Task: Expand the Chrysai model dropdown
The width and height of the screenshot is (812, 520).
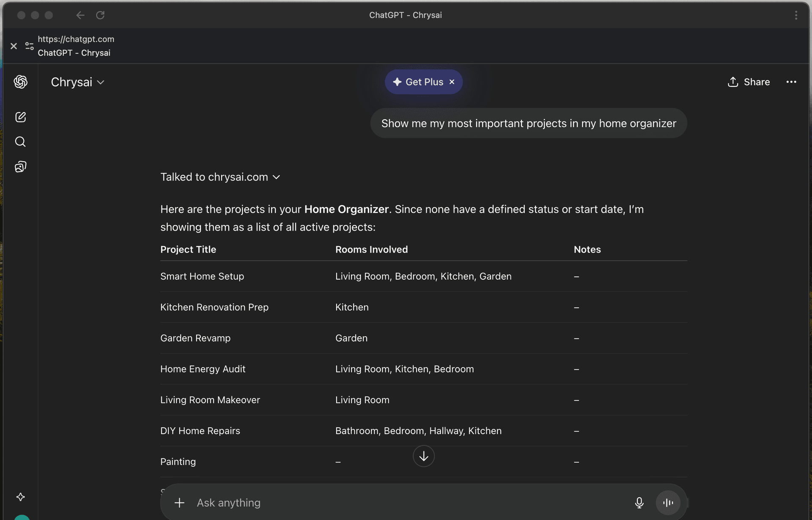Action: point(77,82)
